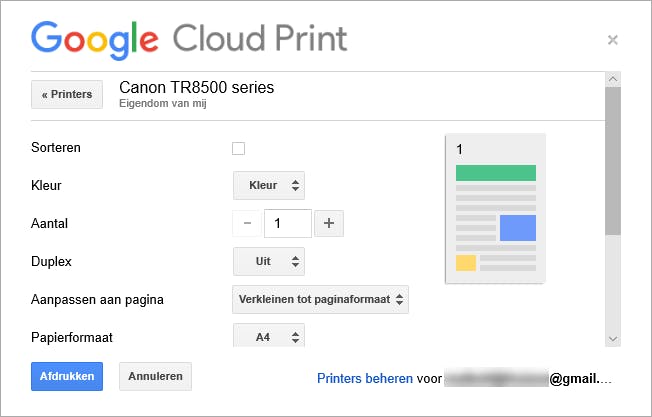The height and width of the screenshot is (417, 652).
Task: Click the scrollbar up arrow
Action: (x=613, y=79)
